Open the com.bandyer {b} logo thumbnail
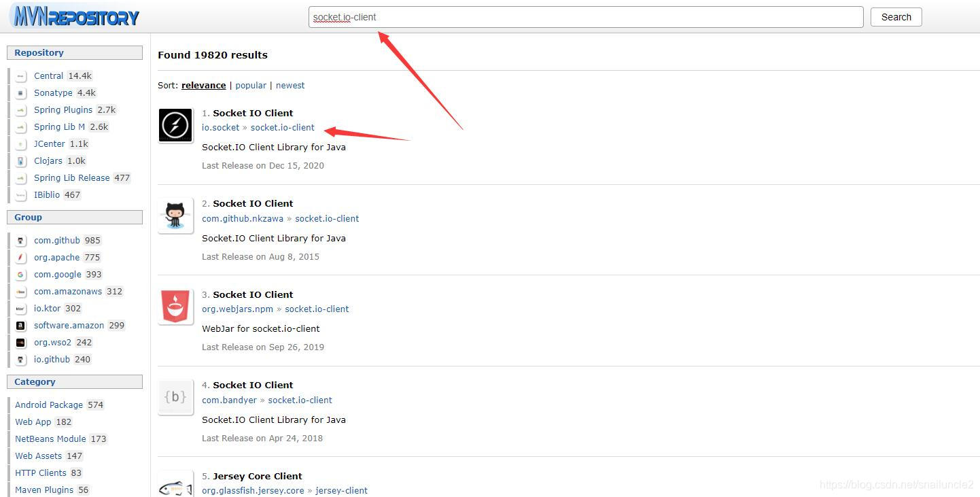This screenshot has width=980, height=497. 175,397
